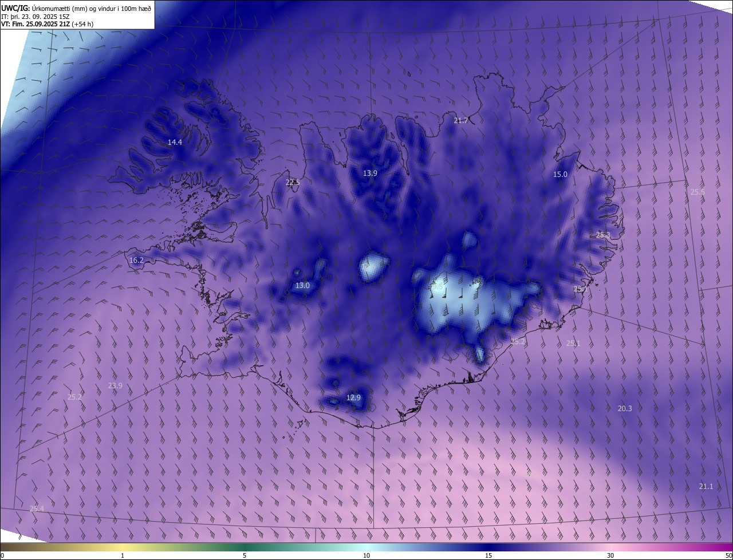Click the 22.5 map value
The image size is (733, 560).
292,182
